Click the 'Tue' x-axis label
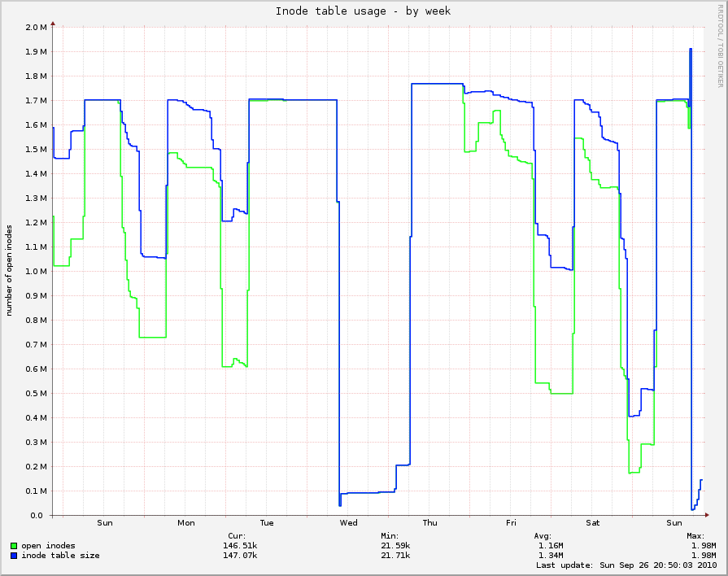This screenshot has height=576, width=728. 267,523
